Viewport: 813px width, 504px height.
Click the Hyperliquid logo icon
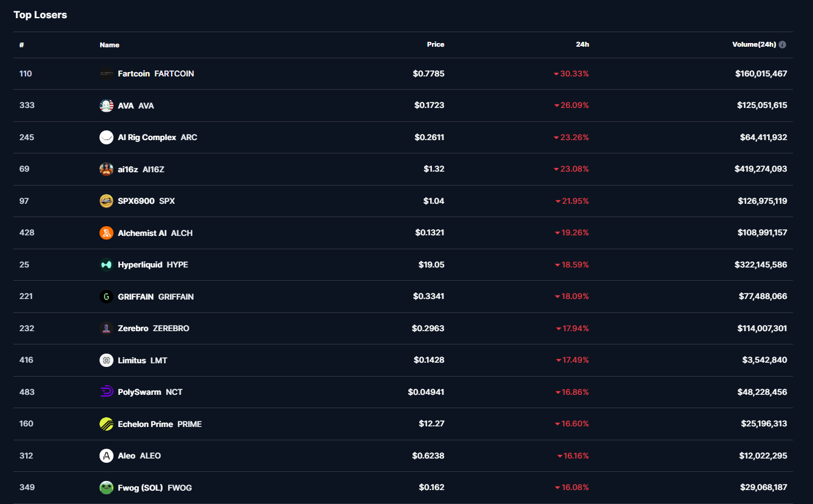106,264
